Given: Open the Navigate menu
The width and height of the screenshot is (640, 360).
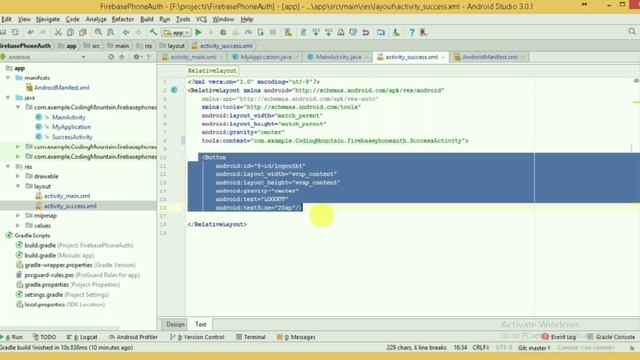Looking at the screenshot, I should [x=48, y=19].
